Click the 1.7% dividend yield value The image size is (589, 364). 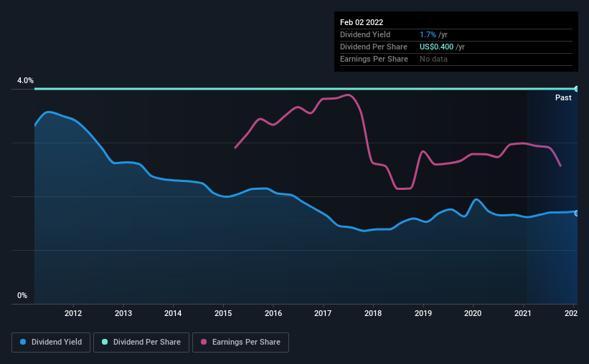click(x=426, y=34)
